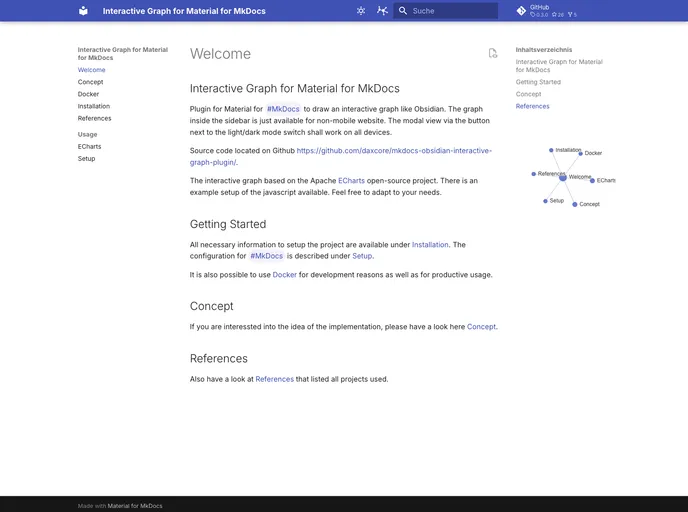Click the Concept node in sidebar graph
Viewport: 688px width, 512px height.
(x=575, y=204)
